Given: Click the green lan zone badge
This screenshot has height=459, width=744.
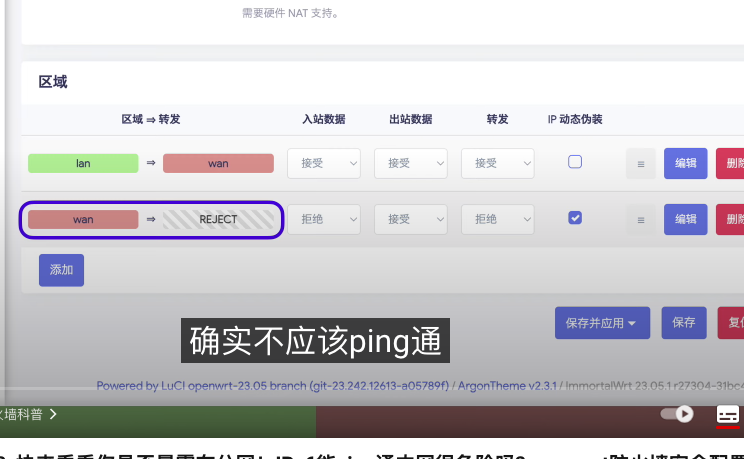Looking at the screenshot, I should click(83, 163).
